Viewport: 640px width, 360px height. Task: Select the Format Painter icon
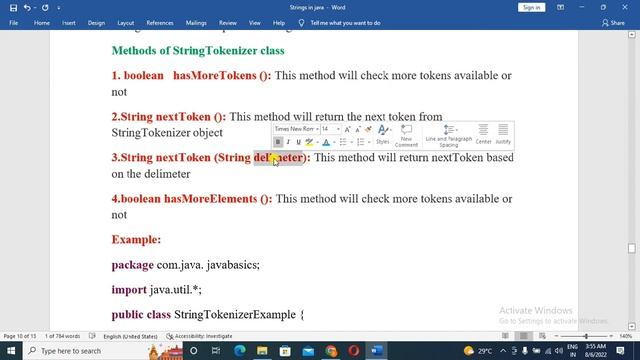(x=368, y=129)
